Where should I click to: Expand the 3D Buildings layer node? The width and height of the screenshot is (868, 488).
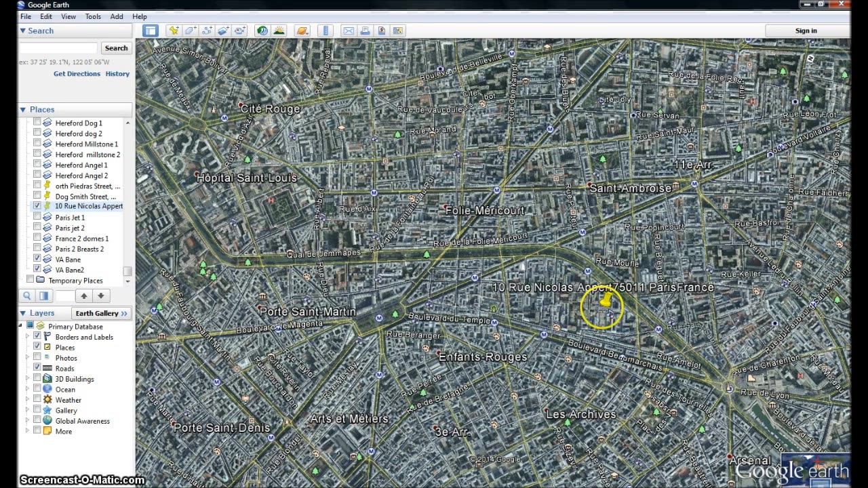[x=28, y=379]
